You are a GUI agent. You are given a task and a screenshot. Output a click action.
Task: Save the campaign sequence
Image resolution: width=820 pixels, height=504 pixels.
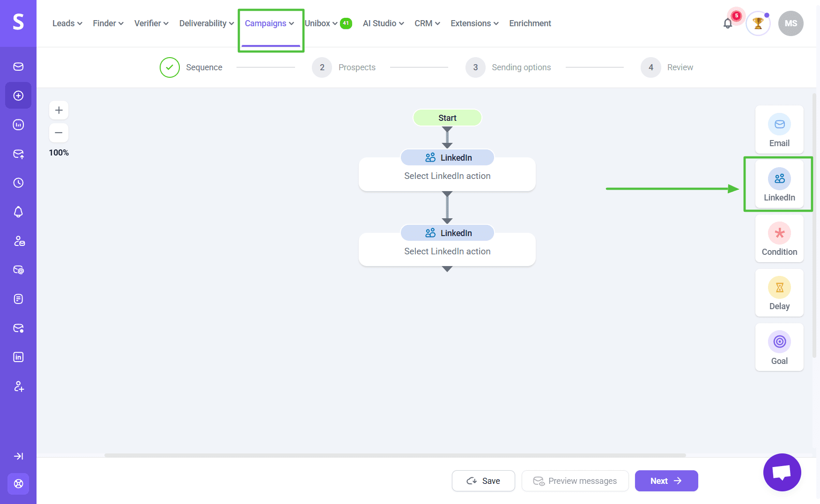(483, 481)
